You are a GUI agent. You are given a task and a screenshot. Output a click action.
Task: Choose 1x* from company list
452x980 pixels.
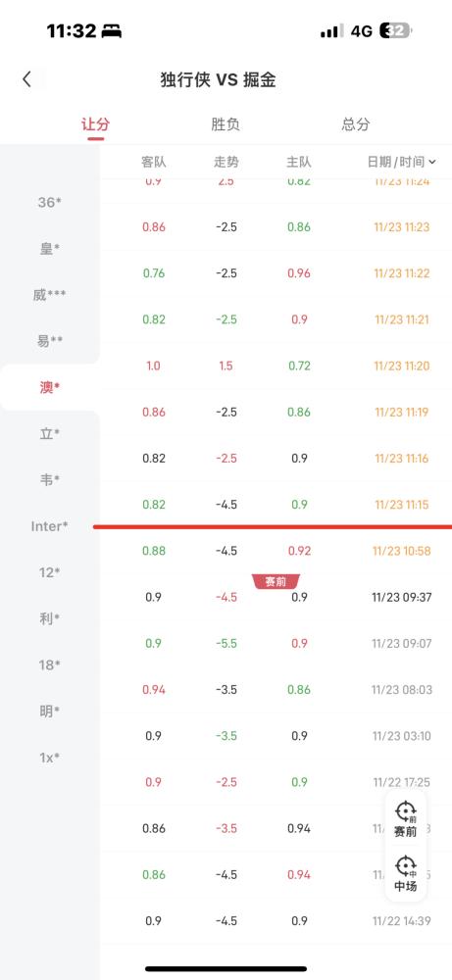tap(49, 758)
